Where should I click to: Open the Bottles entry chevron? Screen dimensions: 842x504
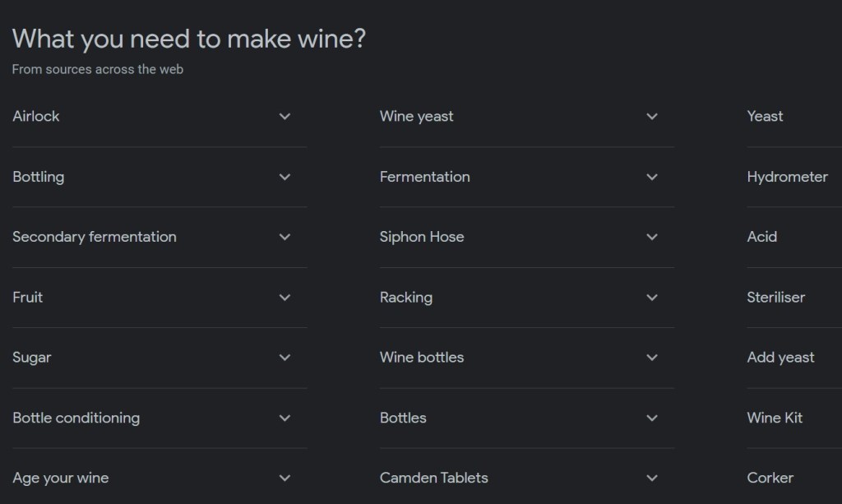pos(652,418)
